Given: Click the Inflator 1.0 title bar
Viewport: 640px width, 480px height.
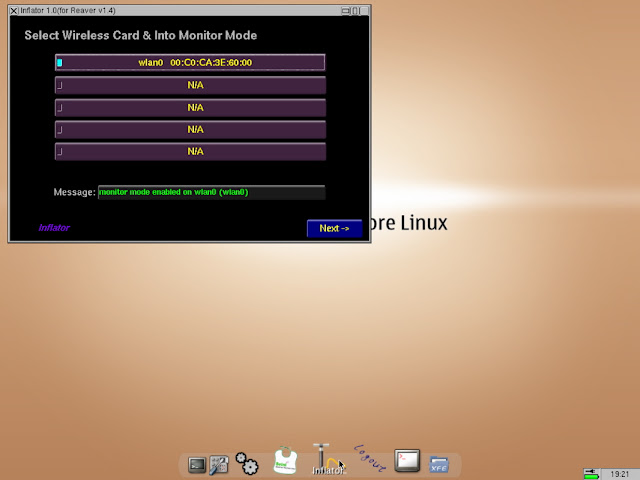Looking at the screenshot, I should point(180,11).
